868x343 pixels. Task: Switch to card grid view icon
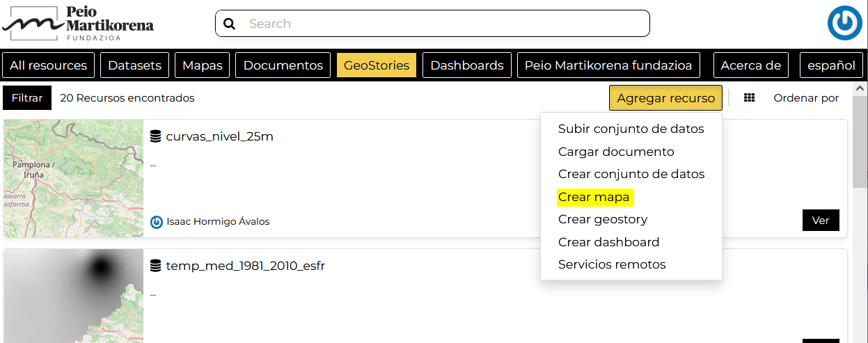749,98
